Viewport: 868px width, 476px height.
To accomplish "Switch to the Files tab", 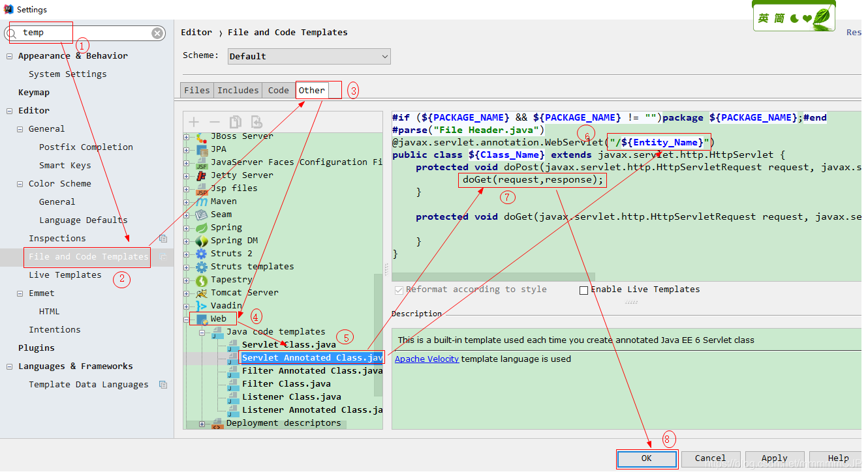I will pyautogui.click(x=197, y=91).
